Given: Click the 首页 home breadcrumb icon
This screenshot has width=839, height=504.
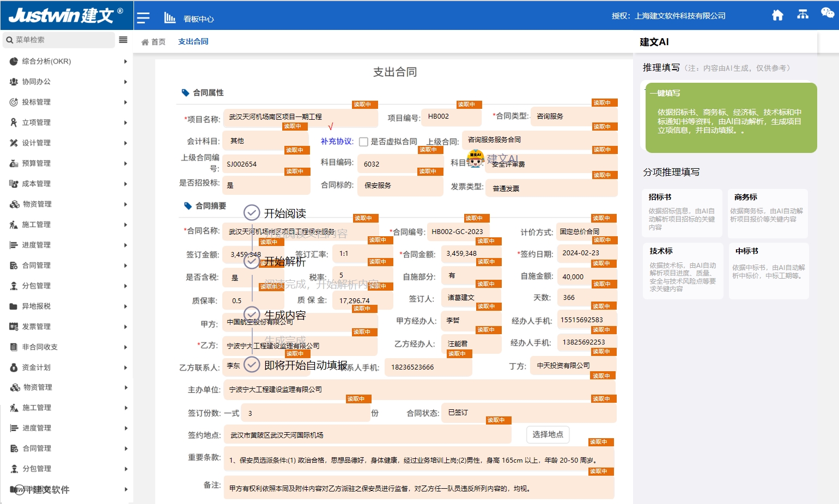Looking at the screenshot, I should pyautogui.click(x=145, y=42).
